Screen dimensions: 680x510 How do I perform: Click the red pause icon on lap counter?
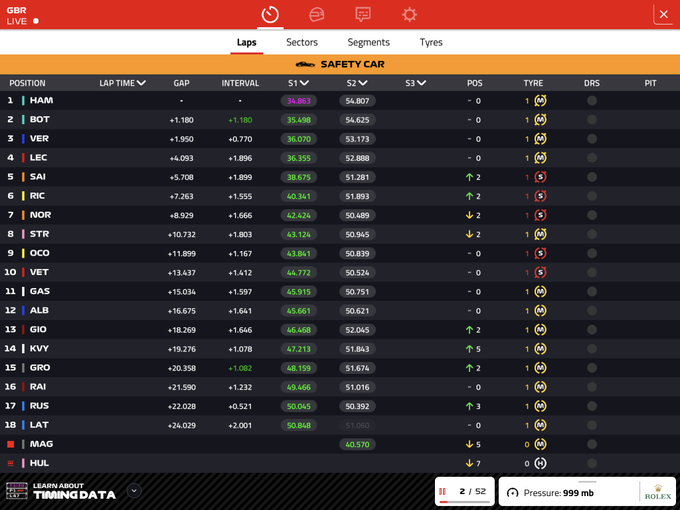pyautogui.click(x=442, y=491)
